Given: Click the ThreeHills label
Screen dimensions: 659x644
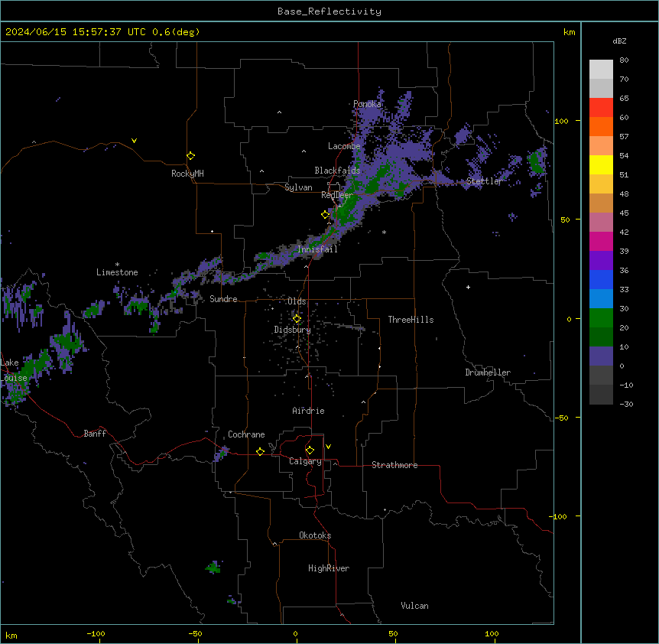Looking at the screenshot, I should (411, 320).
